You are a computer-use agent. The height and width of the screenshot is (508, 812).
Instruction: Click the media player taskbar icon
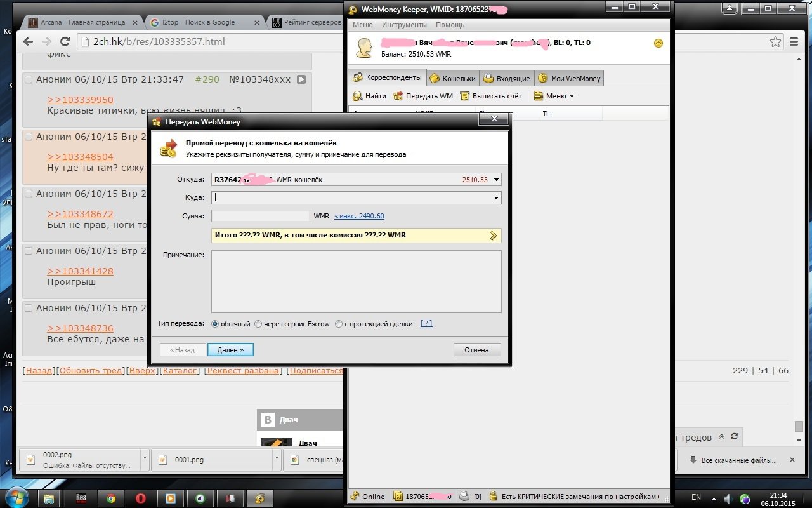pyautogui.click(x=171, y=498)
